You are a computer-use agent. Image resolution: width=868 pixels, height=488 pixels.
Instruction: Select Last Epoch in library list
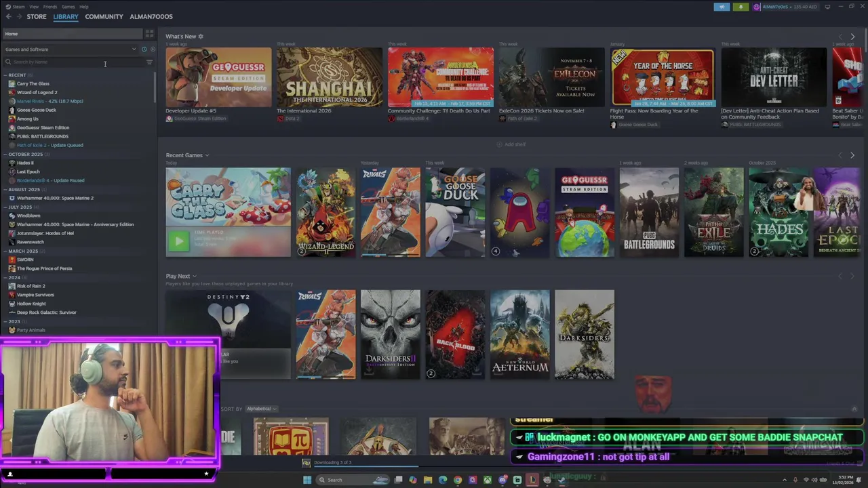(28, 172)
